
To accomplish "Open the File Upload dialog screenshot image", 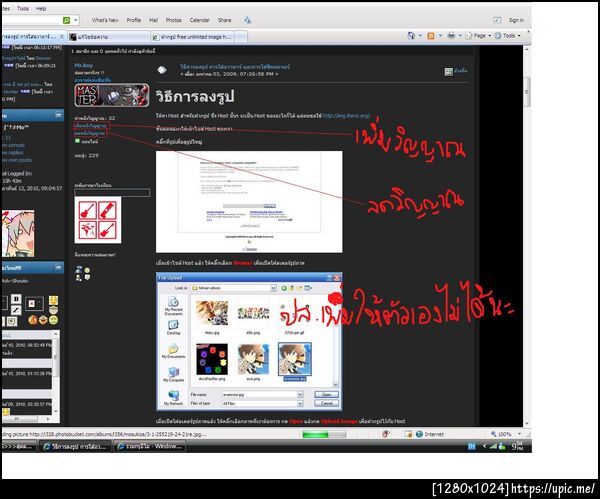I will coord(249,342).
